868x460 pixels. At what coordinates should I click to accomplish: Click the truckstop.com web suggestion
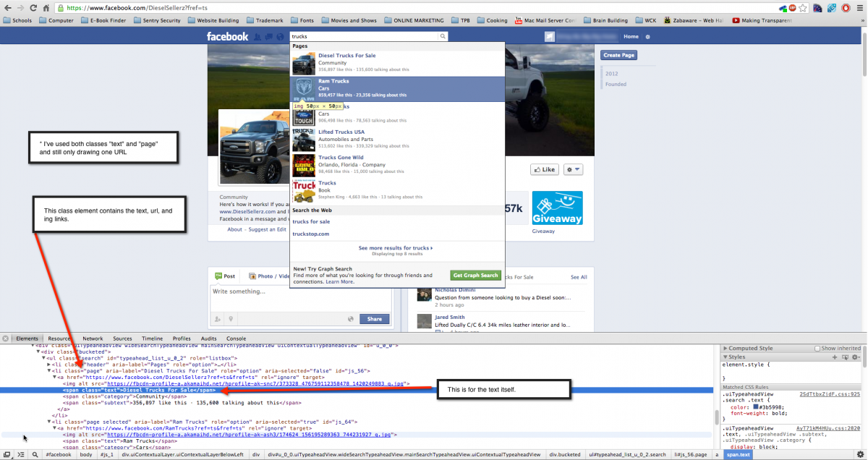(x=310, y=234)
